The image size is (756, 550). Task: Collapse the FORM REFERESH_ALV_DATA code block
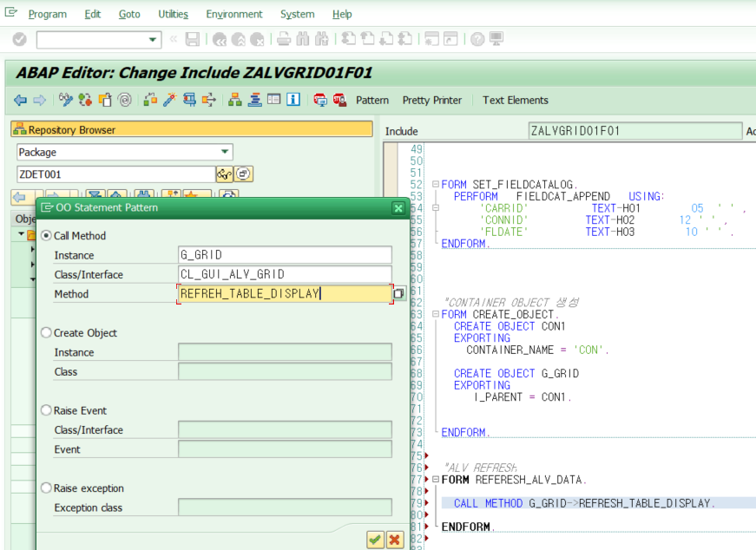(436, 480)
